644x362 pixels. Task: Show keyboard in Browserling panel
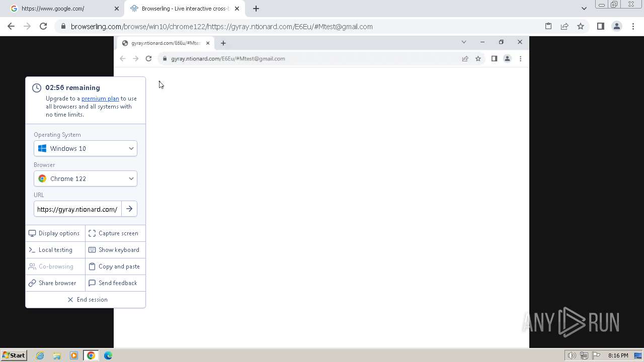[115, 250]
